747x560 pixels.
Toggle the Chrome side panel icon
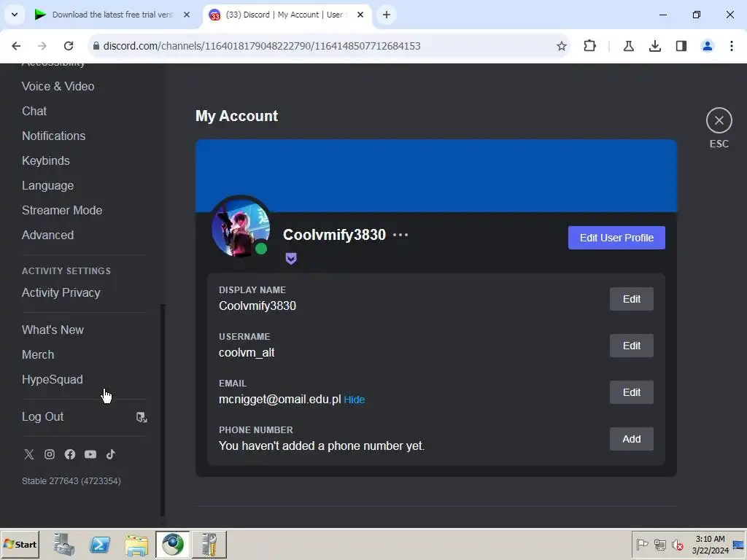point(681,46)
